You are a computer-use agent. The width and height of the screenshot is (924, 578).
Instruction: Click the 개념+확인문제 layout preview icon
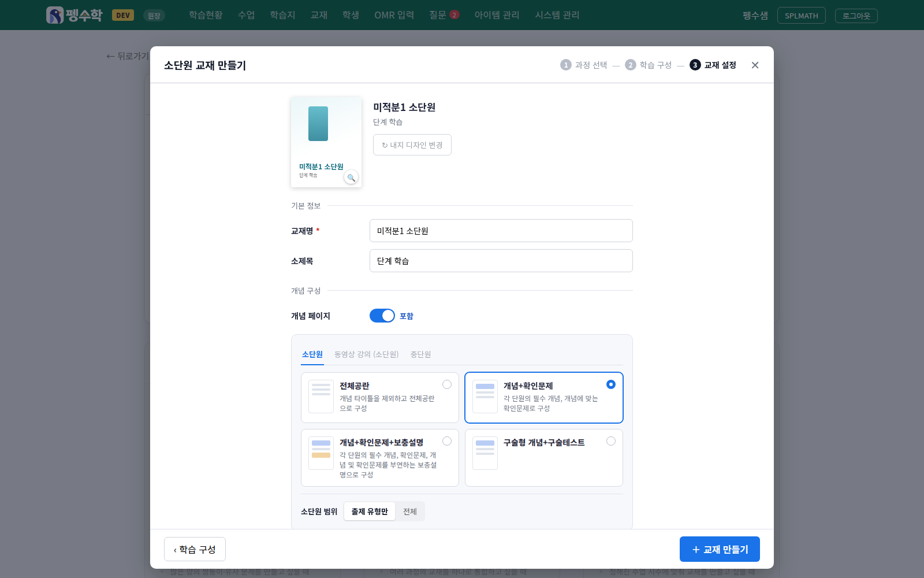tap(485, 397)
